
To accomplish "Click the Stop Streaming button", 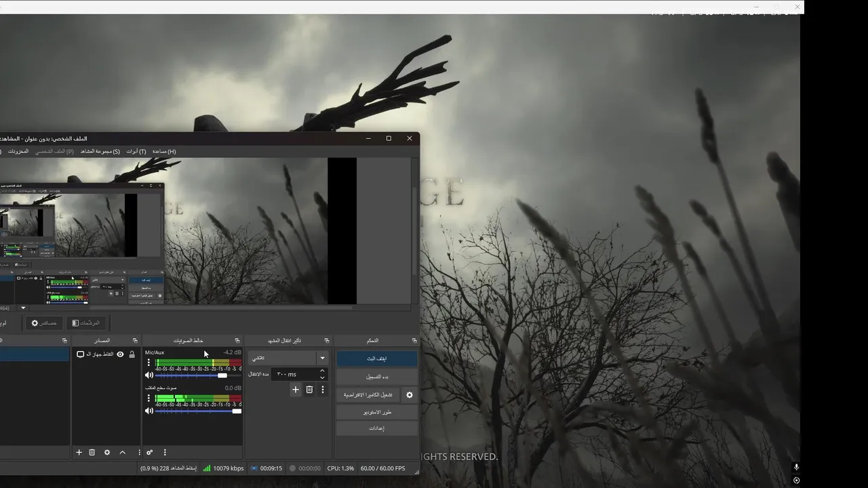I will [x=377, y=359].
